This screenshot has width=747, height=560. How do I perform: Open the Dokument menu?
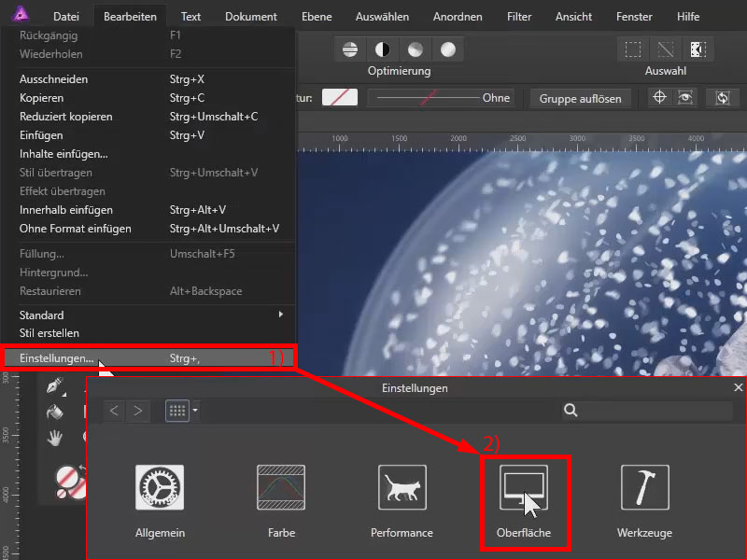pos(251,16)
